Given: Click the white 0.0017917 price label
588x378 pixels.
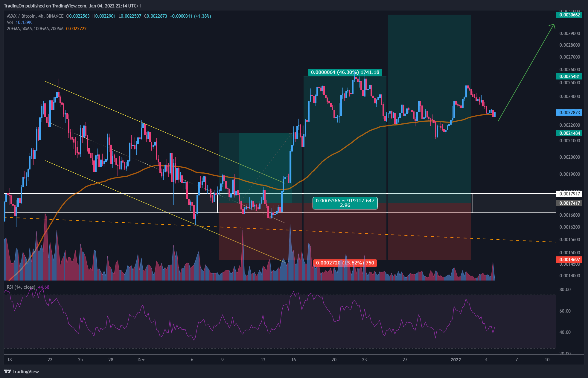Looking at the screenshot, I should [569, 194].
